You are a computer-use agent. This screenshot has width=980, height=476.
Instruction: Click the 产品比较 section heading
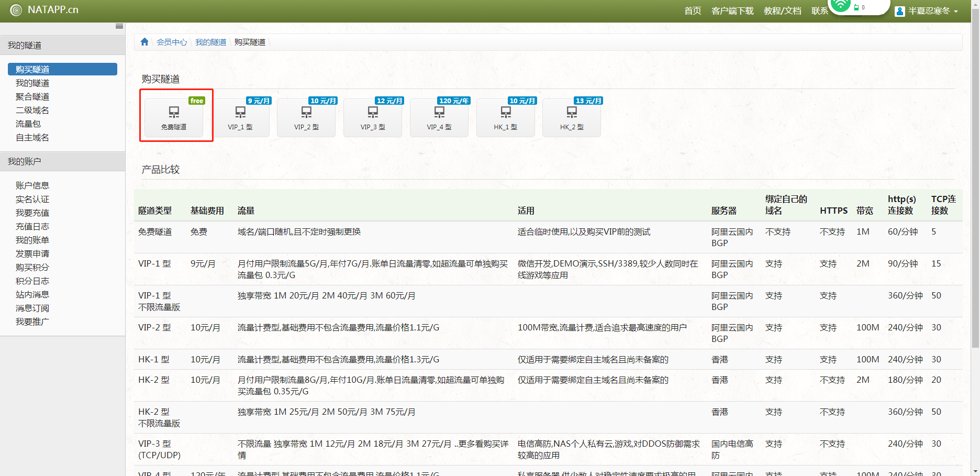(x=161, y=170)
